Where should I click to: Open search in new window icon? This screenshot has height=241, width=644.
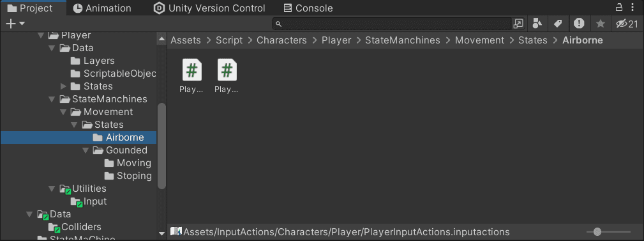coord(518,24)
